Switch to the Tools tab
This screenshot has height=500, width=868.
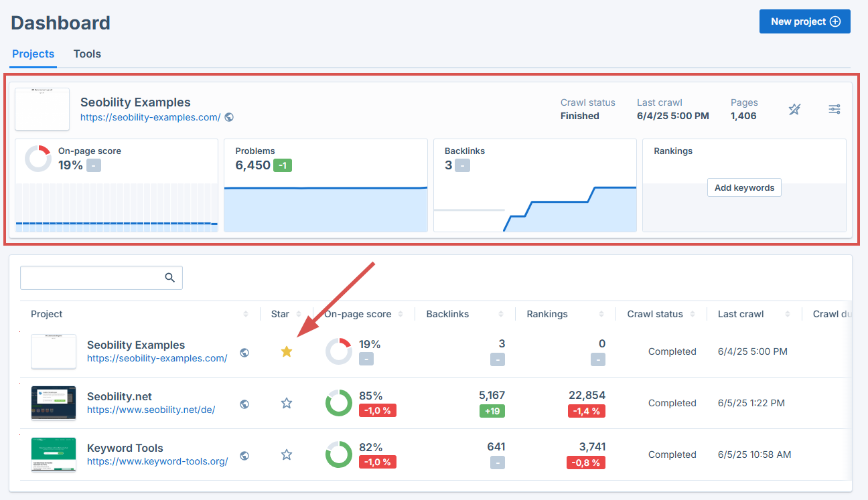point(87,54)
